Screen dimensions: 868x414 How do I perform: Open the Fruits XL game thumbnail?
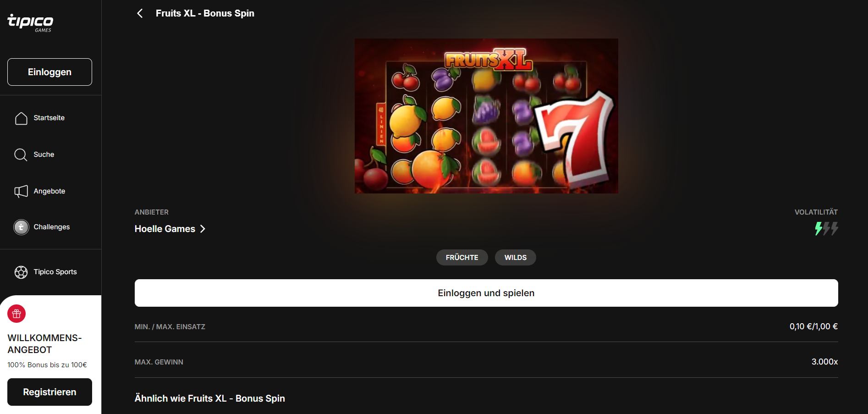[x=486, y=116]
